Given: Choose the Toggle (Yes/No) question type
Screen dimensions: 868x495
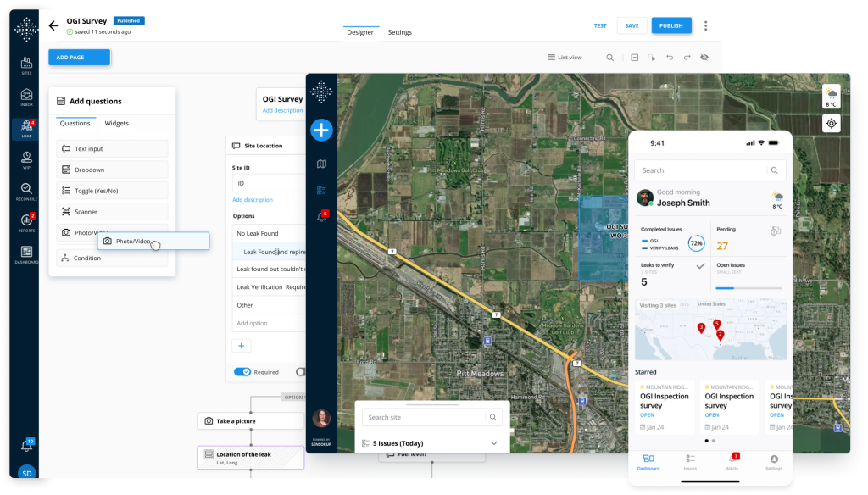Looking at the screenshot, I should tap(112, 191).
